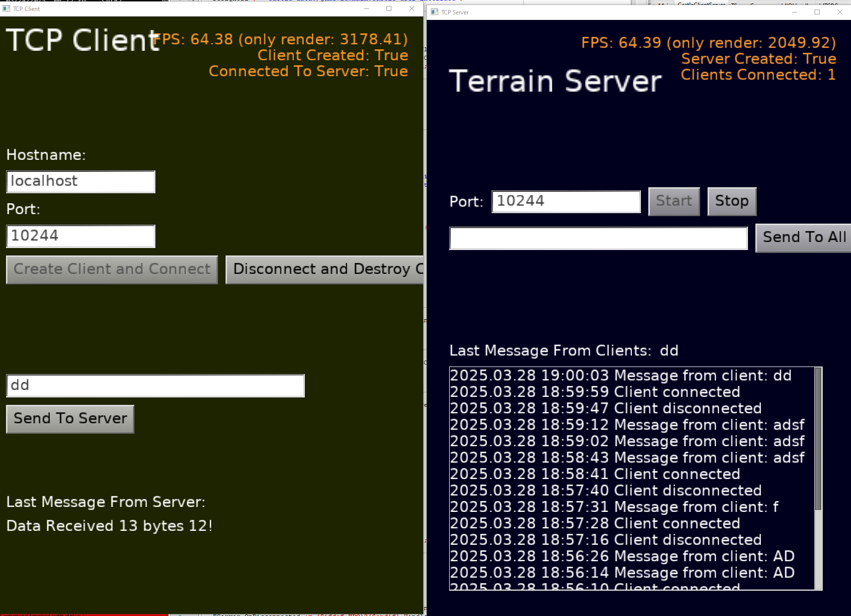This screenshot has width=851, height=616.
Task: Select the log entry 'Message from client: dd'
Action: point(620,375)
